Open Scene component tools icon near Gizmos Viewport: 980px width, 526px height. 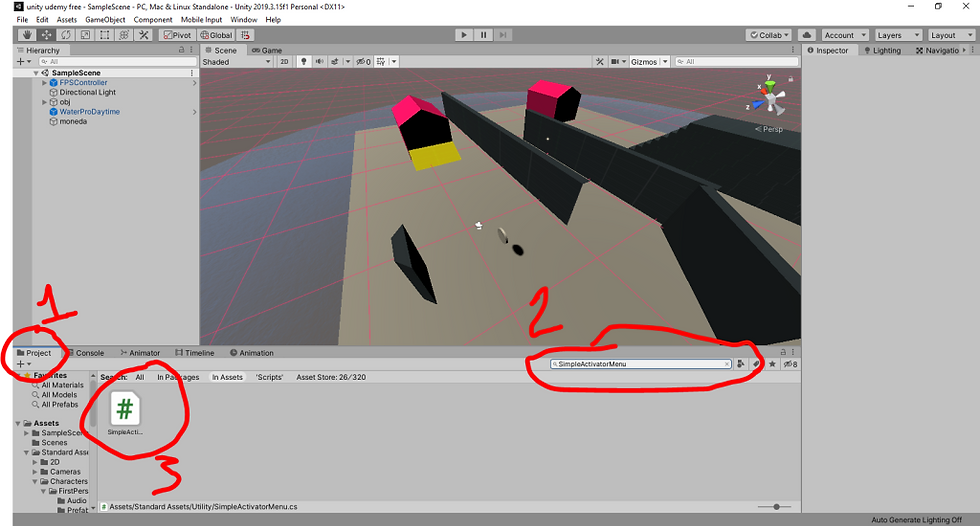[x=599, y=62]
